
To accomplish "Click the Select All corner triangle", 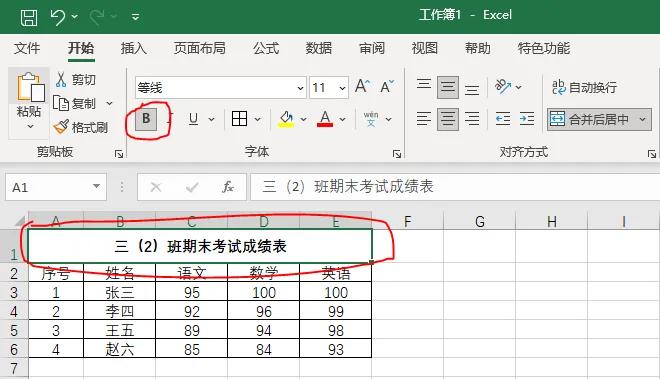I will pos(20,221).
